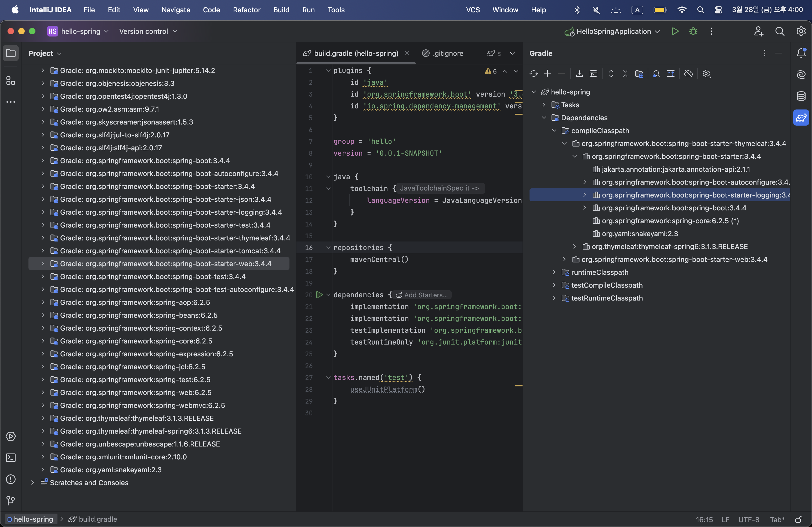Viewport: 812px width, 527px height.
Task: Open macOS Control Center
Action: tap(718, 10)
